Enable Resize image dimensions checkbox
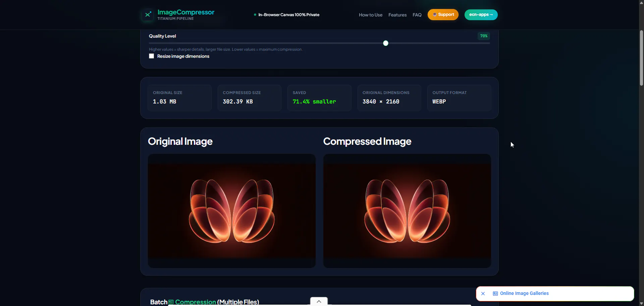The height and width of the screenshot is (306, 644). (152, 56)
